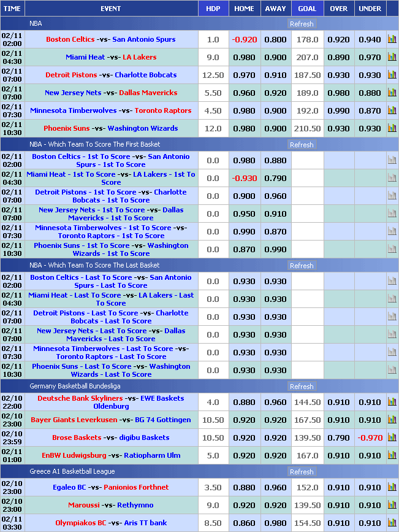The width and height of the screenshot is (399, 532).
Task: Pick under odds -0.970 for Brose Baskets game
Action: 370,438
